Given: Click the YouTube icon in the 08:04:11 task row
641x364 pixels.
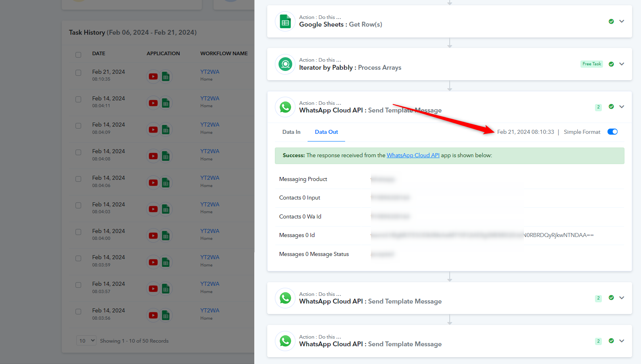Looking at the screenshot, I should [x=153, y=103].
